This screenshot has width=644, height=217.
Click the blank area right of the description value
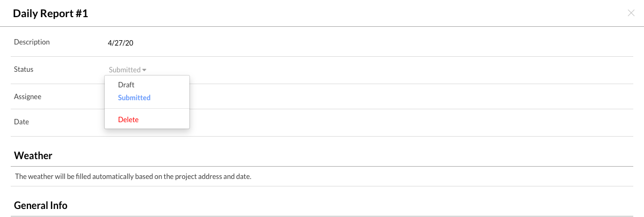(376, 43)
